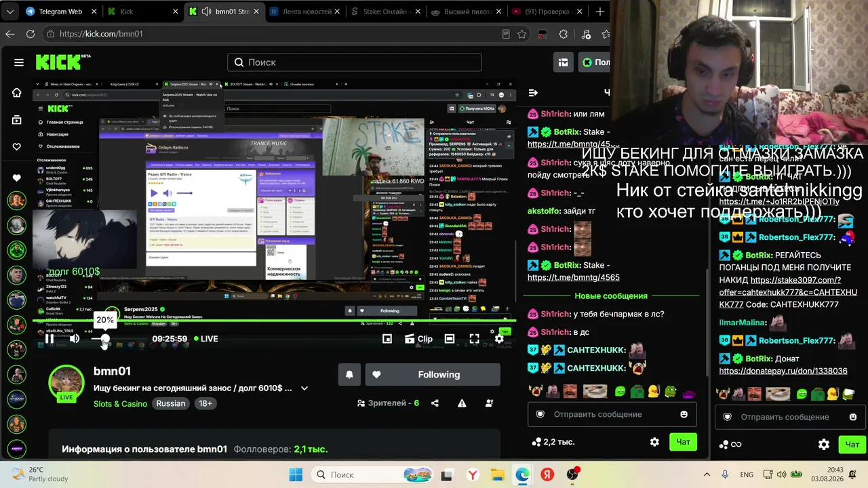Image resolution: width=868 pixels, height=488 pixels.
Task: Pause the bmn01 live stream
Action: (x=50, y=339)
